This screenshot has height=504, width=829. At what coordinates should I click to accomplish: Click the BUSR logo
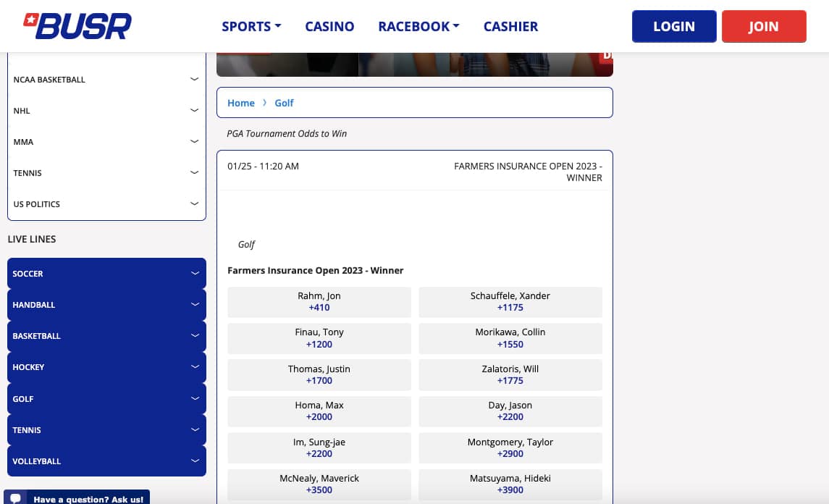coord(77,26)
